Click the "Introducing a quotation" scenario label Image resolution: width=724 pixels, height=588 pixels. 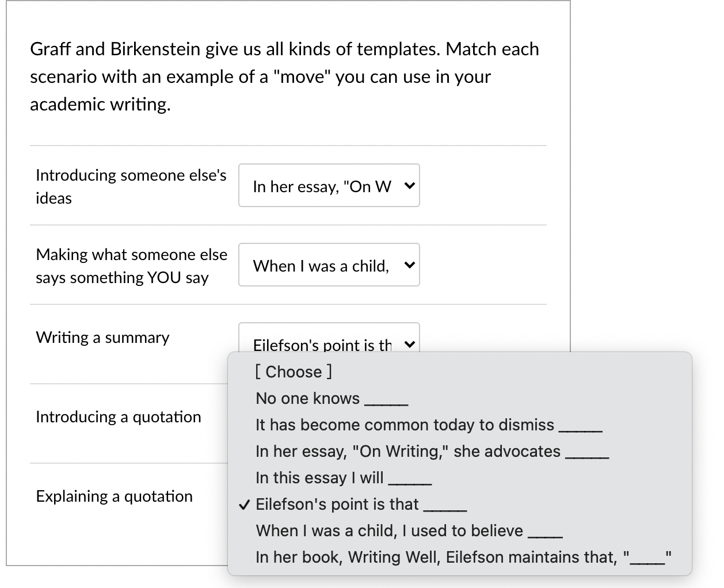click(x=119, y=417)
